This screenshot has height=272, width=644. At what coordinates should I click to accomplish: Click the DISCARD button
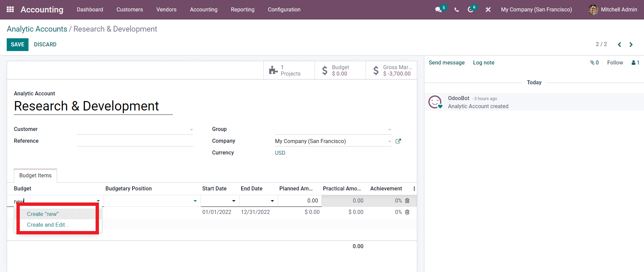(x=45, y=44)
